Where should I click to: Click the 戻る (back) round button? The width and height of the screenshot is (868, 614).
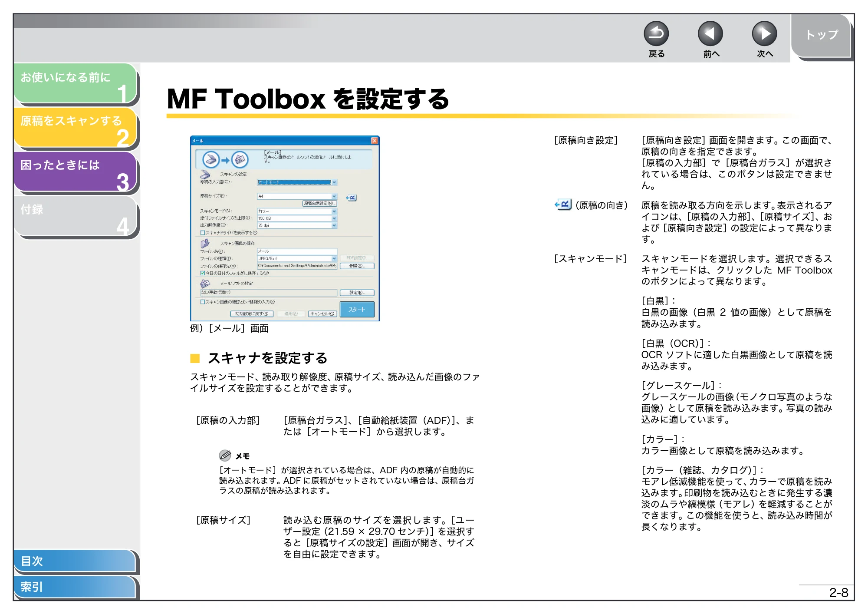coord(656,34)
